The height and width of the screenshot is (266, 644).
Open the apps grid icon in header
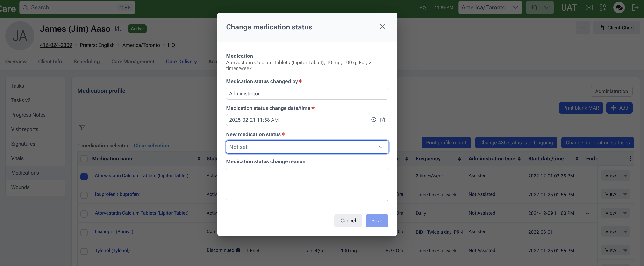point(602,7)
